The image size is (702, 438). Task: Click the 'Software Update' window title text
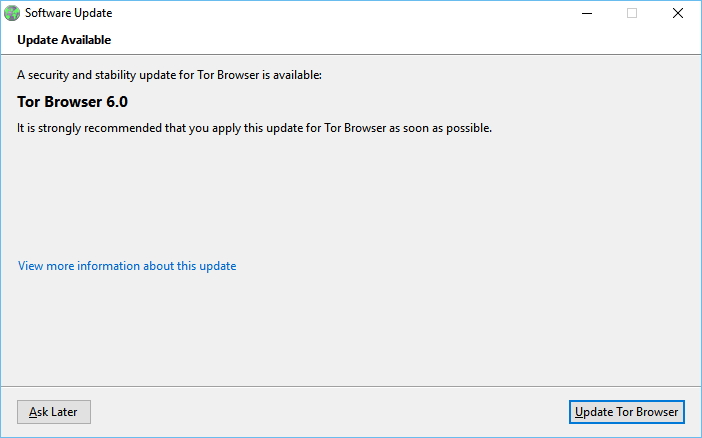pyautogui.click(x=68, y=14)
